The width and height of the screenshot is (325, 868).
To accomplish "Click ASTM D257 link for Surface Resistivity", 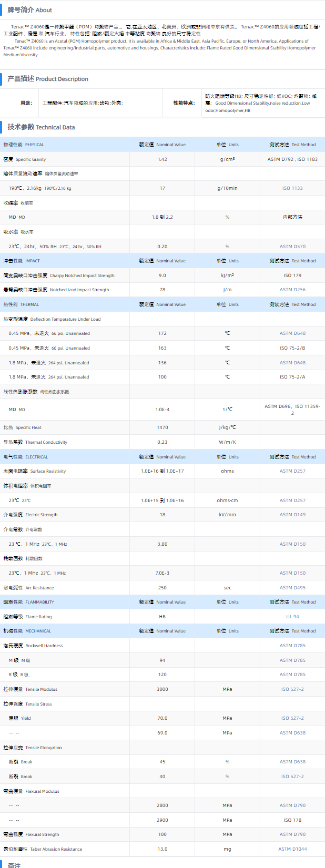I will (x=292, y=471).
